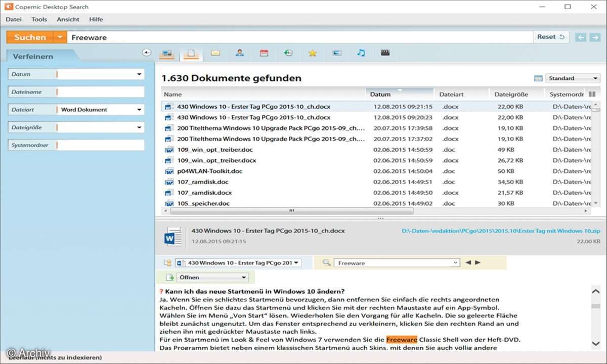Collapse the Verfeinern panel with round arrow
The height and width of the screenshot is (364, 607).
click(x=147, y=52)
